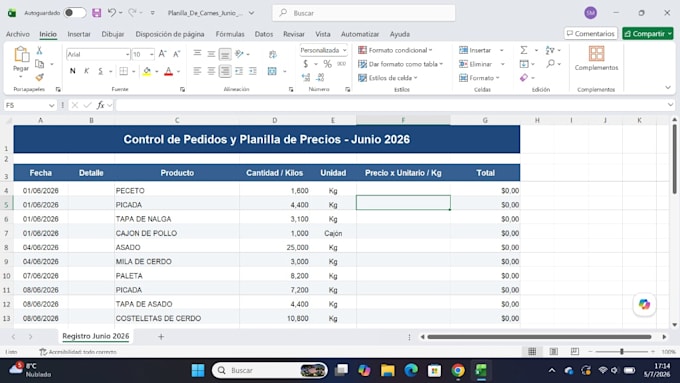Viewport: 680px width, 383px height.
Task: Apply percent style with the % icon
Action: [327, 64]
